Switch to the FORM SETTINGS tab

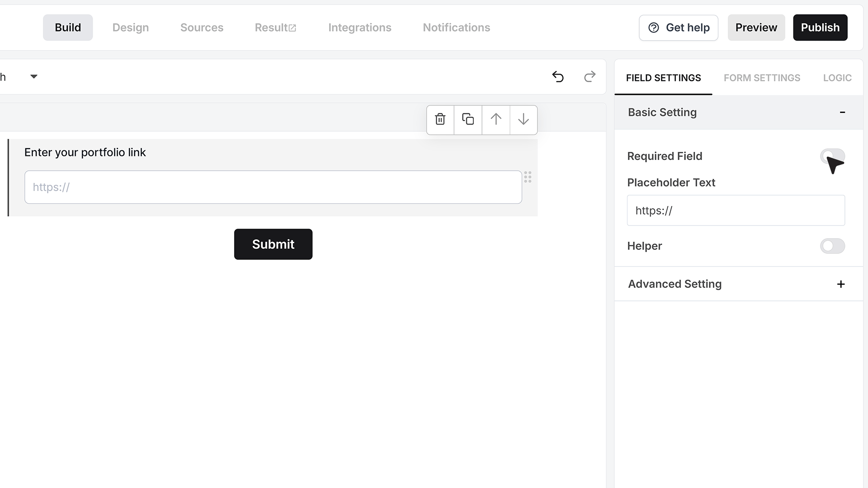762,78
